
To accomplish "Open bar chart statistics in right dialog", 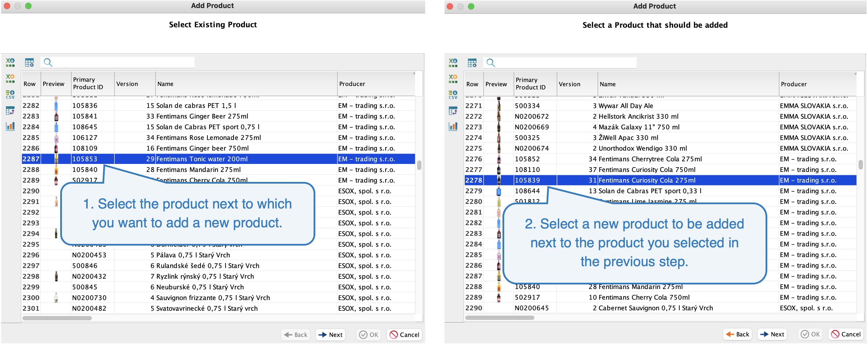I will 453,127.
